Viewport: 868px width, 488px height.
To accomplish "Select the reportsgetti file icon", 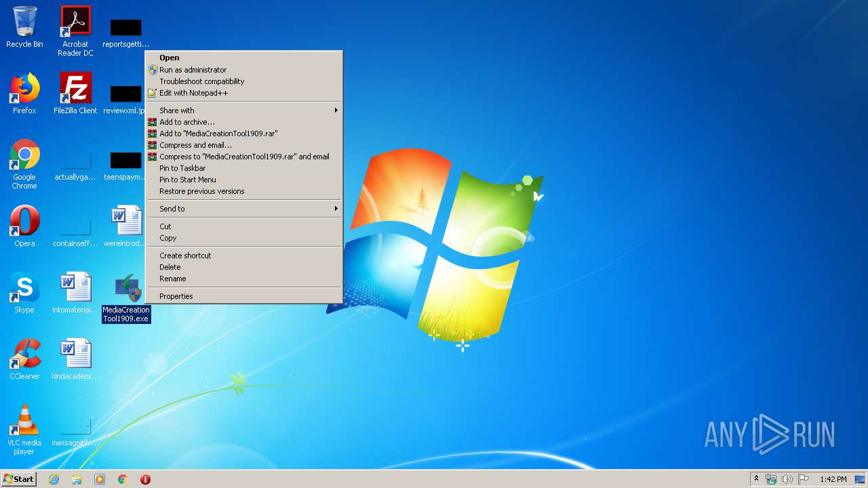I will 126,33.
